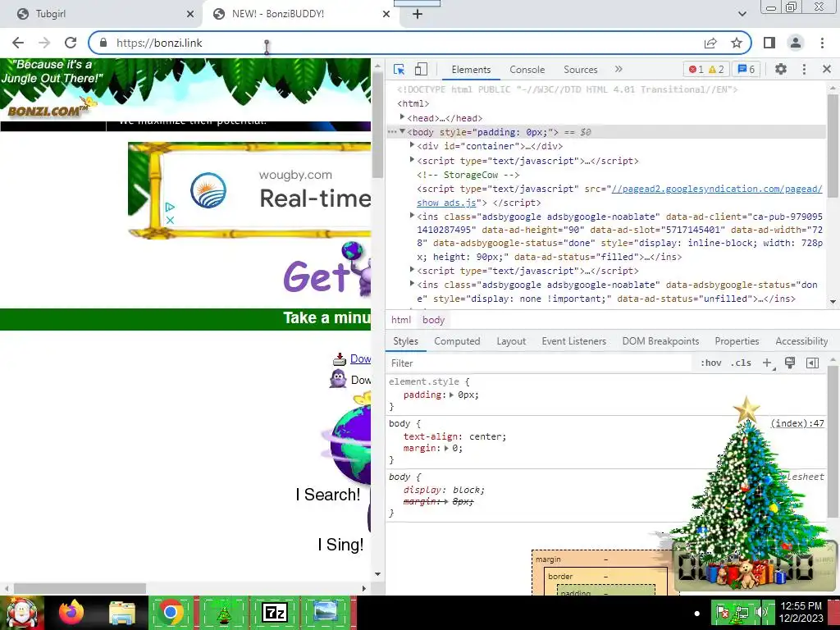
Task: Open the Chrome three-dot menu
Action: point(822,43)
